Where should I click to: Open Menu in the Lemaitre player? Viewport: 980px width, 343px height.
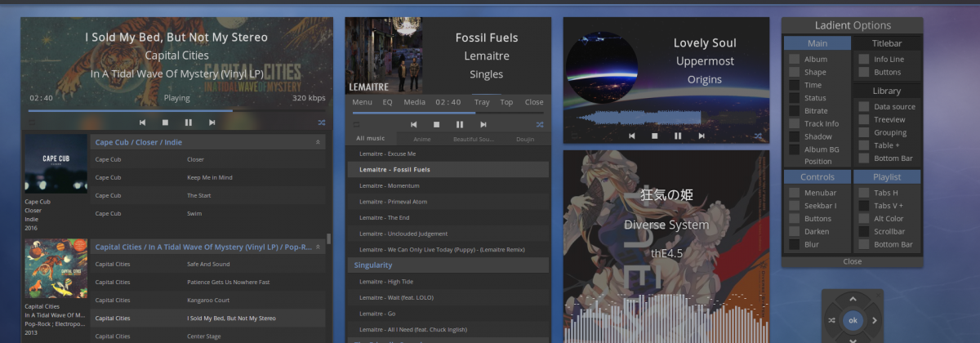point(362,103)
